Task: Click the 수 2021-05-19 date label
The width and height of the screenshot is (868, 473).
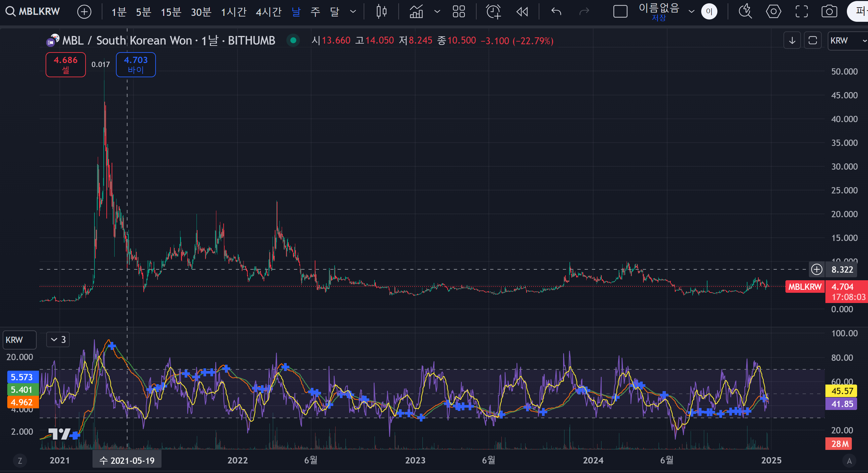Action: [127, 460]
